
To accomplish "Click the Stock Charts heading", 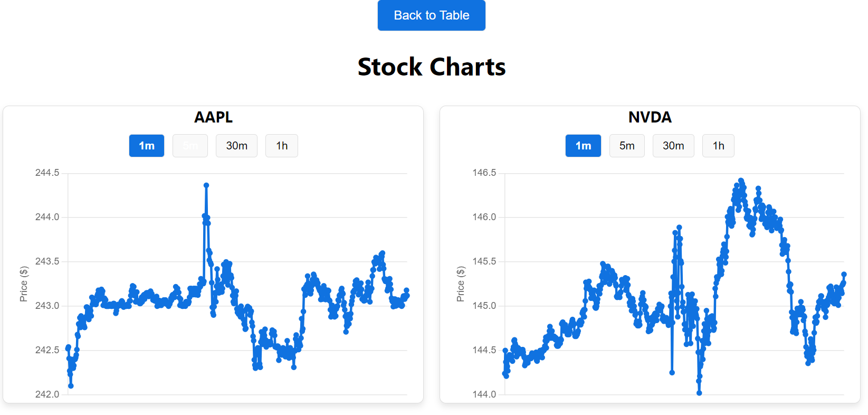I will 432,67.
